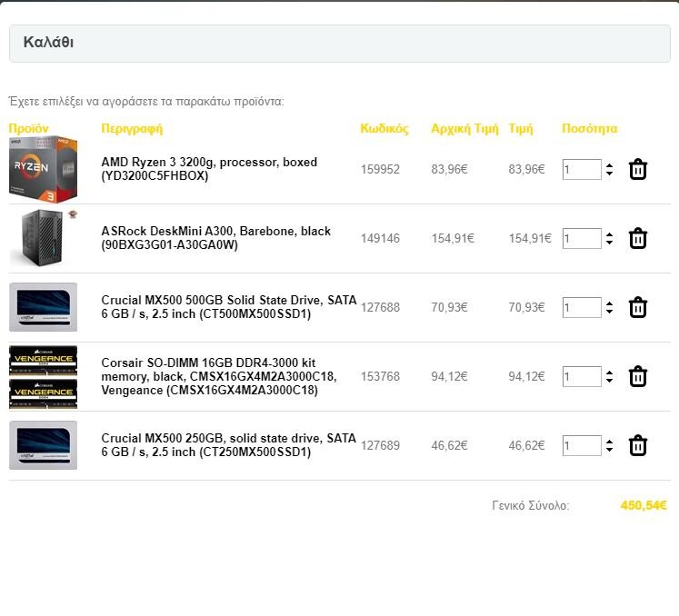Open AMD Ryzen 3 3200g product description
Viewport: 679px width, 616px height.
[x=209, y=169]
